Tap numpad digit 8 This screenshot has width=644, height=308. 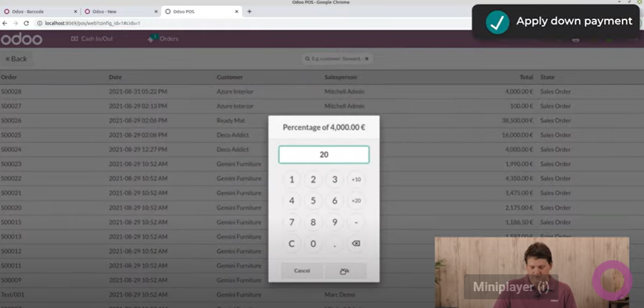[313, 222]
